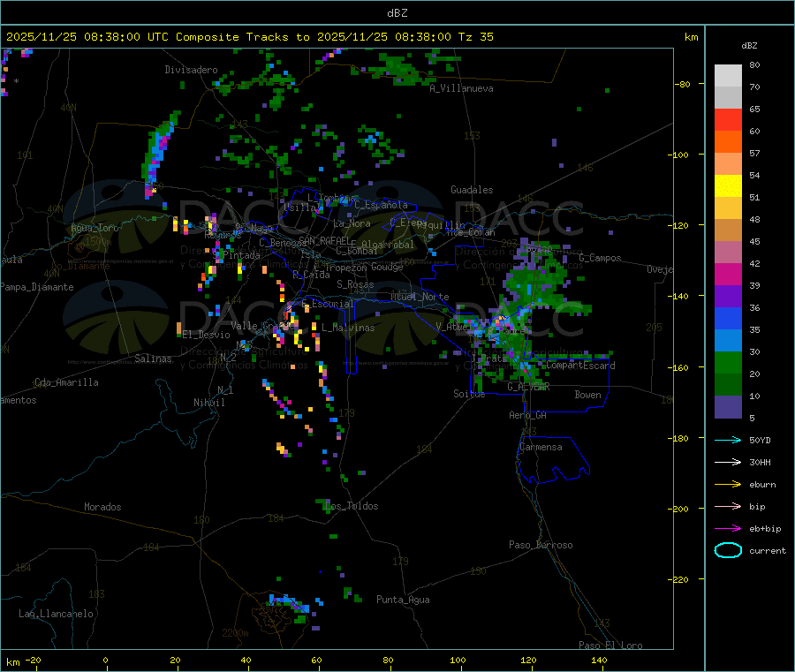This screenshot has height=672, width=795.
Task: Click the Algarrobal map label
Action: click(x=389, y=245)
